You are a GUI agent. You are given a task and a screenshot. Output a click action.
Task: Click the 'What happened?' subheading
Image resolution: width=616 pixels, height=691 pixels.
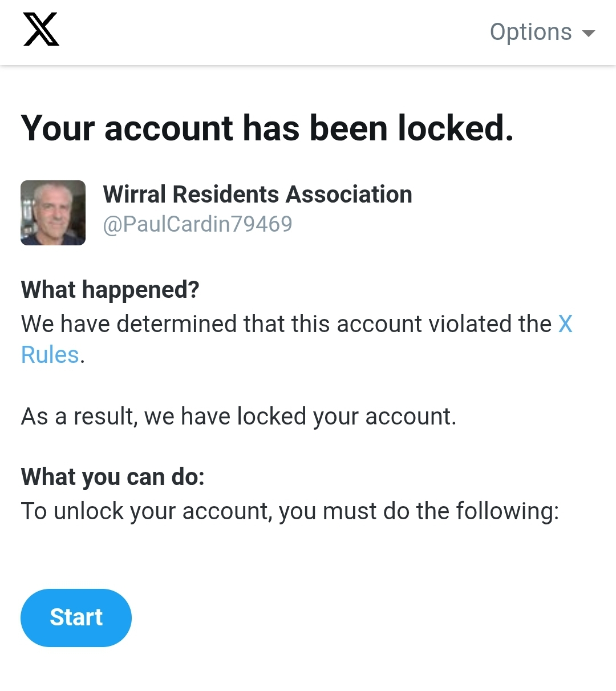point(110,290)
